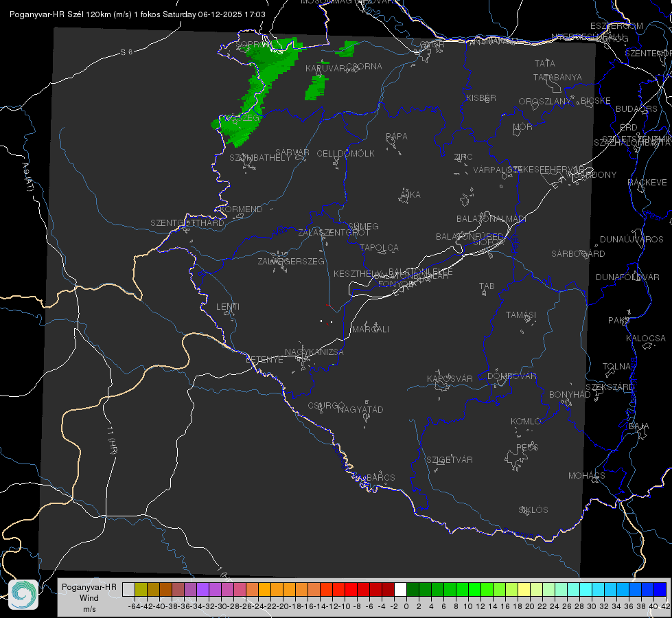Screen dimensions: 672x618
Task: Click the DUNAUJVAROS city label
Action: click(x=632, y=240)
